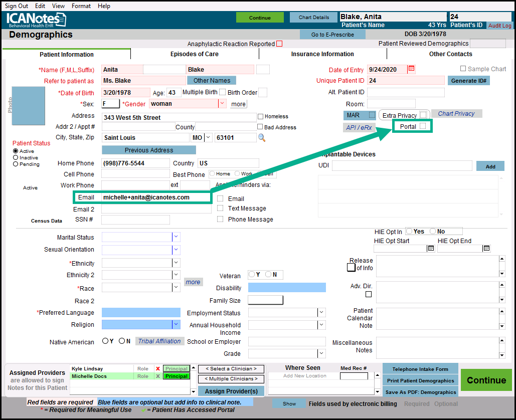Check the Homeless checkbox
The height and width of the screenshot is (420, 516).
(x=260, y=117)
